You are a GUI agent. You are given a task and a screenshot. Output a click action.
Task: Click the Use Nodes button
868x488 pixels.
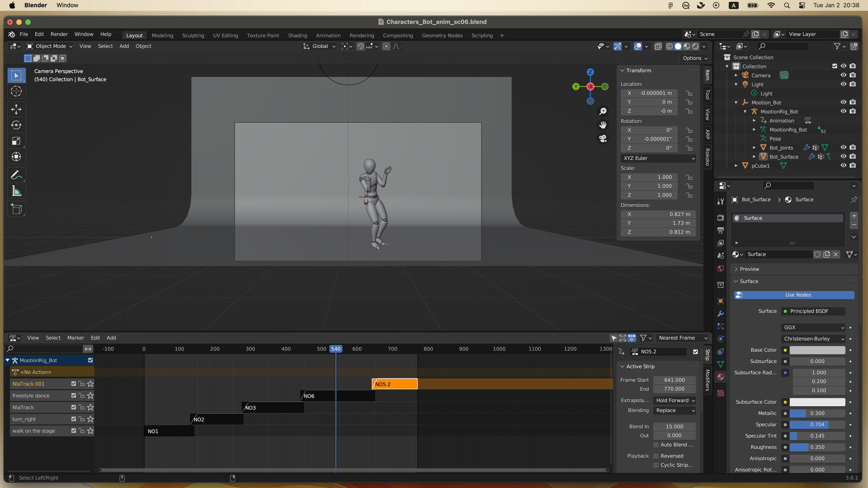click(794, 295)
